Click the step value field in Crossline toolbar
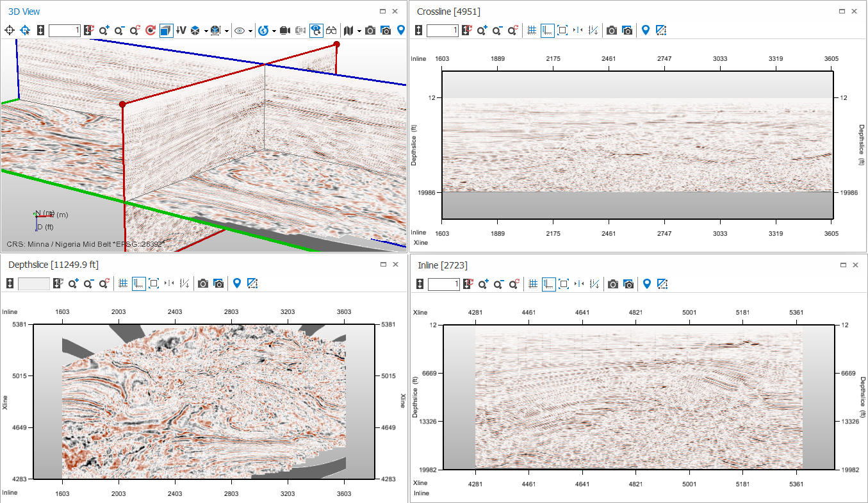The height and width of the screenshot is (503, 868). [443, 30]
